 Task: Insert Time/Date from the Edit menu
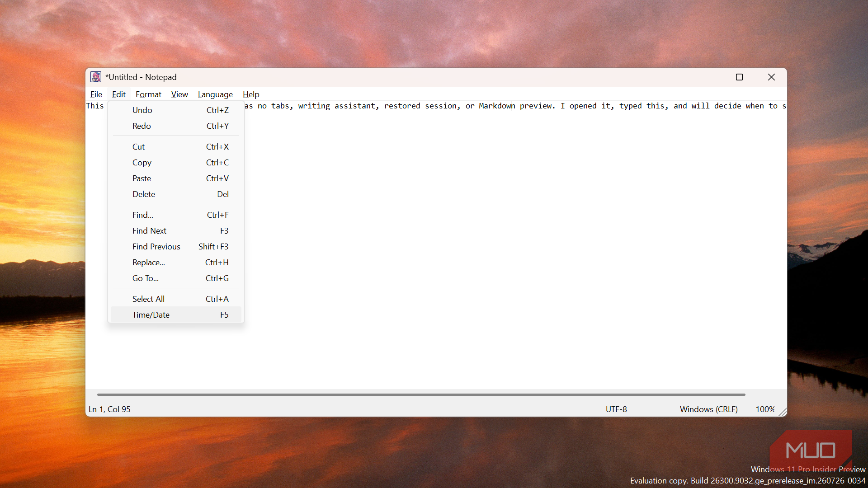[x=176, y=315]
